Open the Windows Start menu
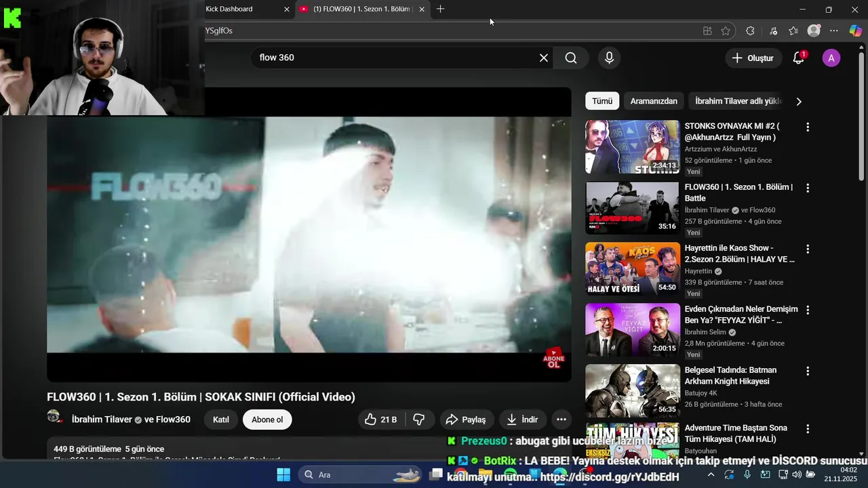 click(x=283, y=474)
